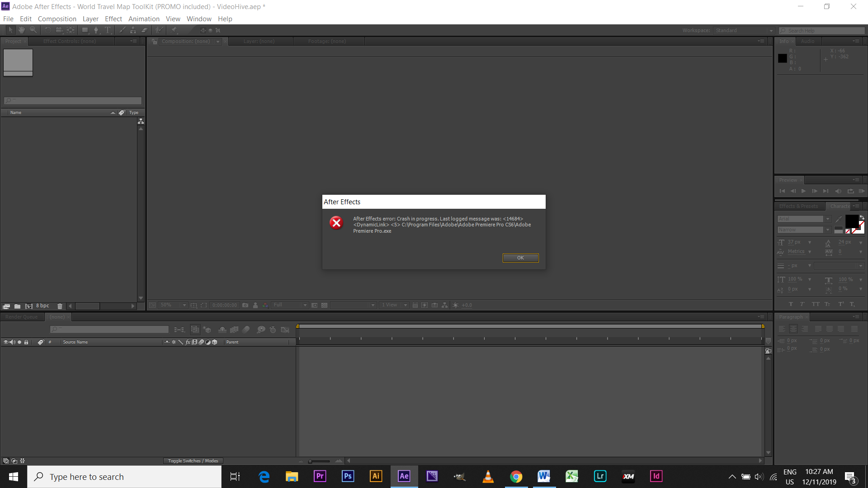Open the File menu
Image resolution: width=868 pixels, height=488 pixels.
(x=8, y=19)
